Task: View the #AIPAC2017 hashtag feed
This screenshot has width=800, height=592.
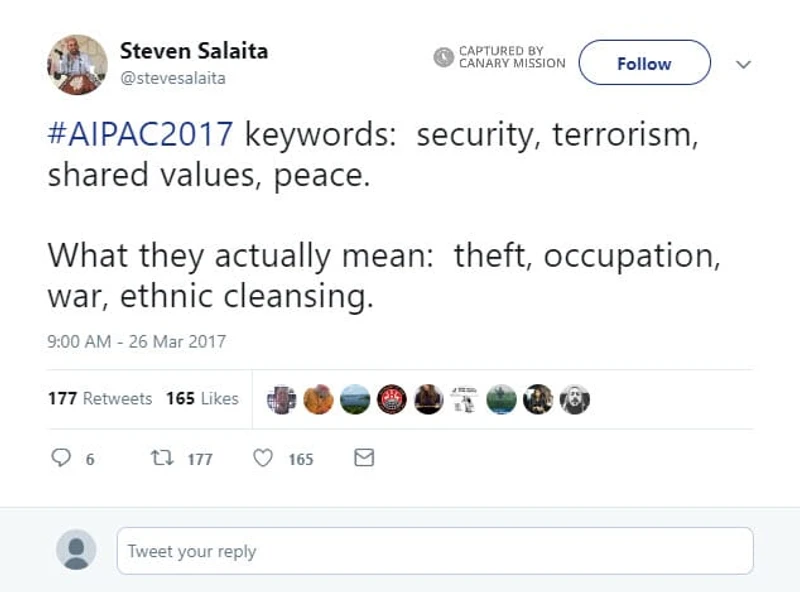Action: tap(141, 133)
